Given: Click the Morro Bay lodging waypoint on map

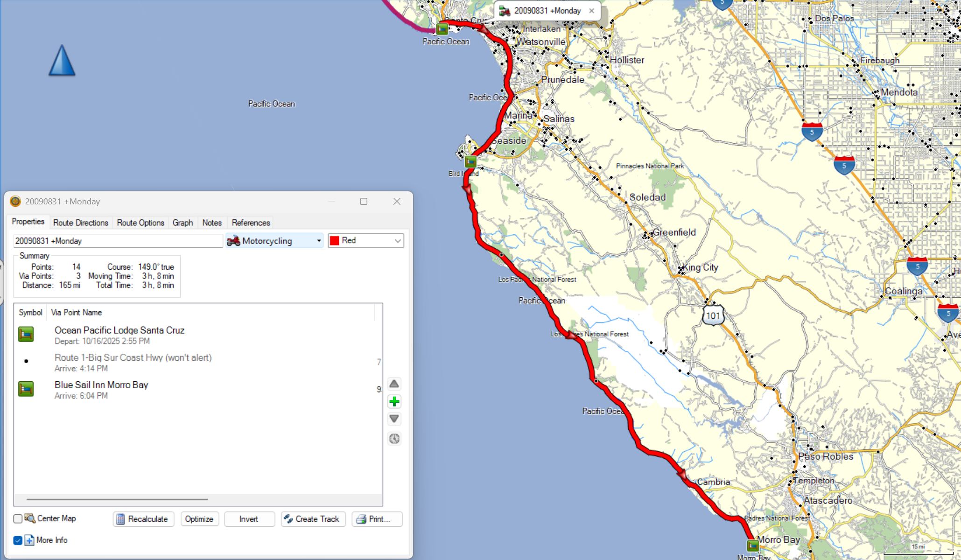Looking at the screenshot, I should (752, 545).
